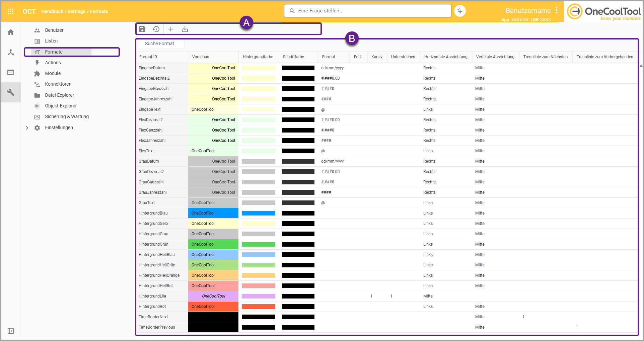The width and height of the screenshot is (644, 341).
Task: Click the search magnifier icon
Action: (292, 11)
